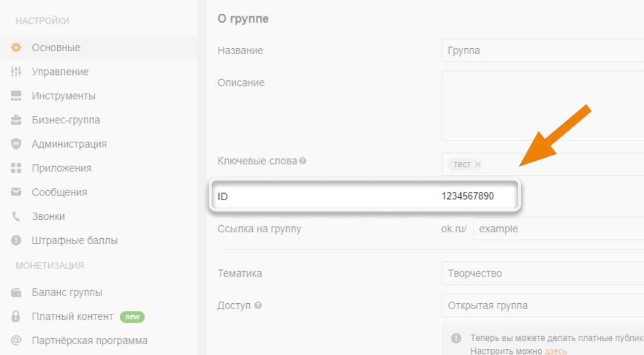Select the Администрация shield icon
644x355 pixels.
17,144
